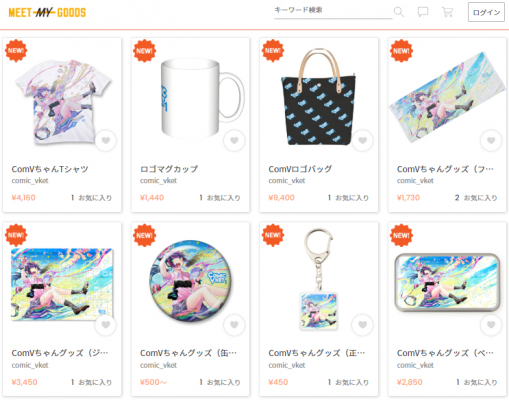Open the shopping cart icon
Viewport: 509px width, 400px height.
(x=447, y=12)
